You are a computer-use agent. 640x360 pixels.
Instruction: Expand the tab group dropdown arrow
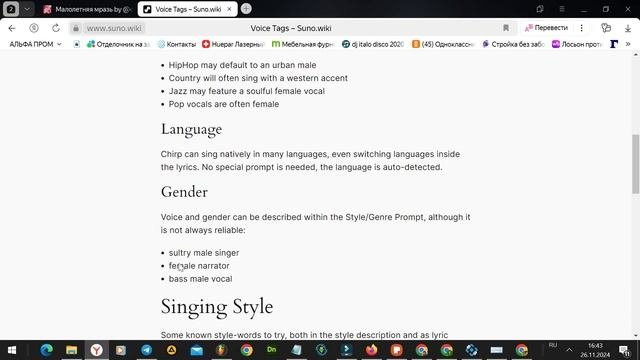27,9
